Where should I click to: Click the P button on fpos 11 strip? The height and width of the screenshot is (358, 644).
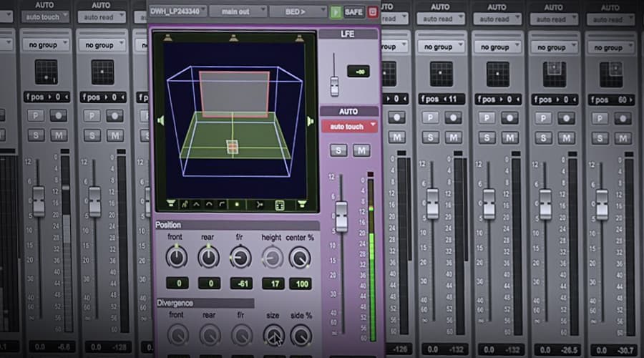click(x=431, y=118)
